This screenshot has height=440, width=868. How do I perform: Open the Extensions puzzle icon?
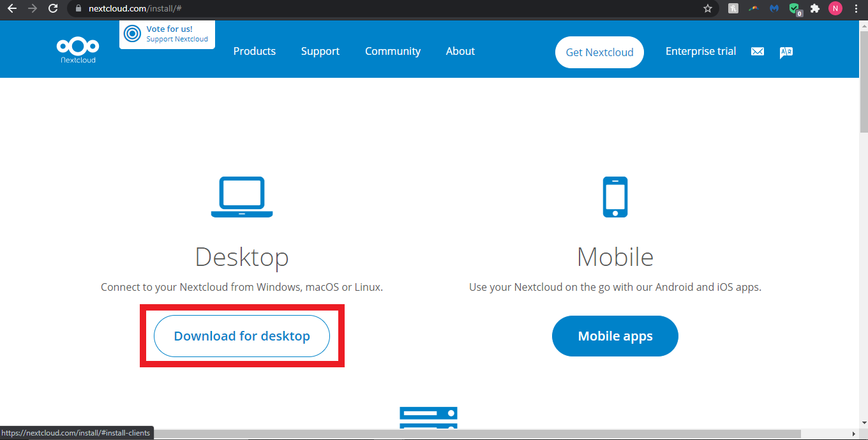pos(815,9)
